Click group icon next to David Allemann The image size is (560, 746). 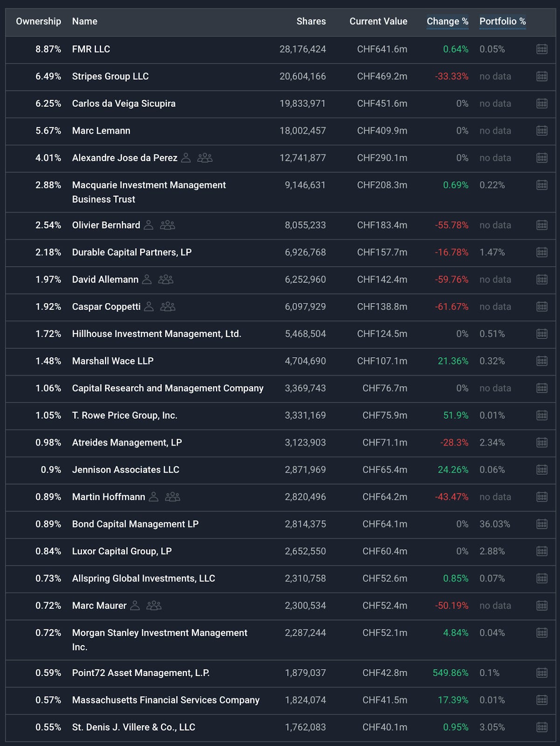[166, 279]
